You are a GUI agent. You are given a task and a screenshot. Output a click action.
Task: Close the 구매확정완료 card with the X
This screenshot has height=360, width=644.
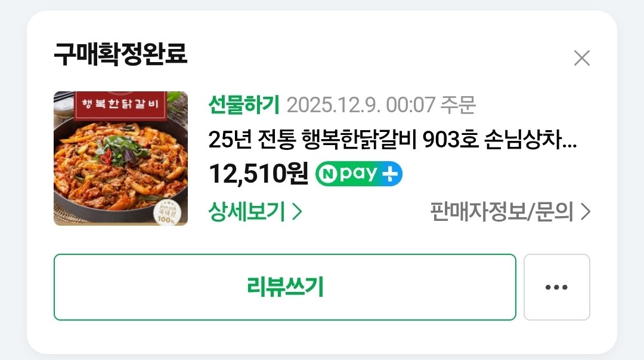(581, 58)
